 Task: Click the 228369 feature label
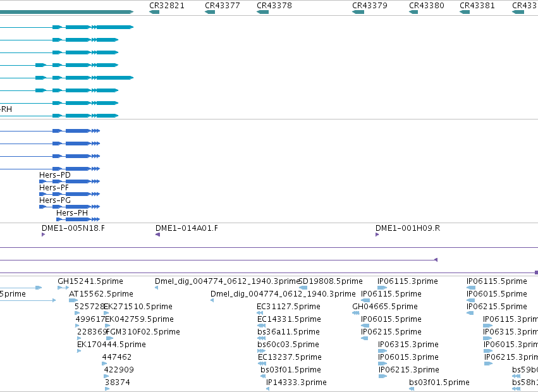92,332
